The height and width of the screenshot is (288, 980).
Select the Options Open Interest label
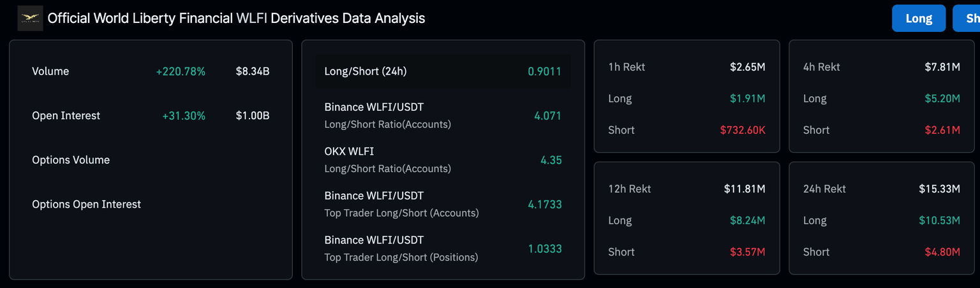[x=87, y=205]
